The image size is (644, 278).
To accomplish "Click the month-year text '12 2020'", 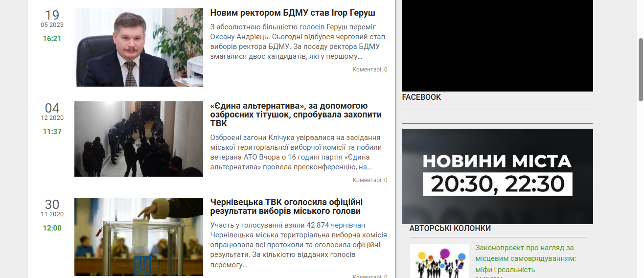I will point(52,118).
